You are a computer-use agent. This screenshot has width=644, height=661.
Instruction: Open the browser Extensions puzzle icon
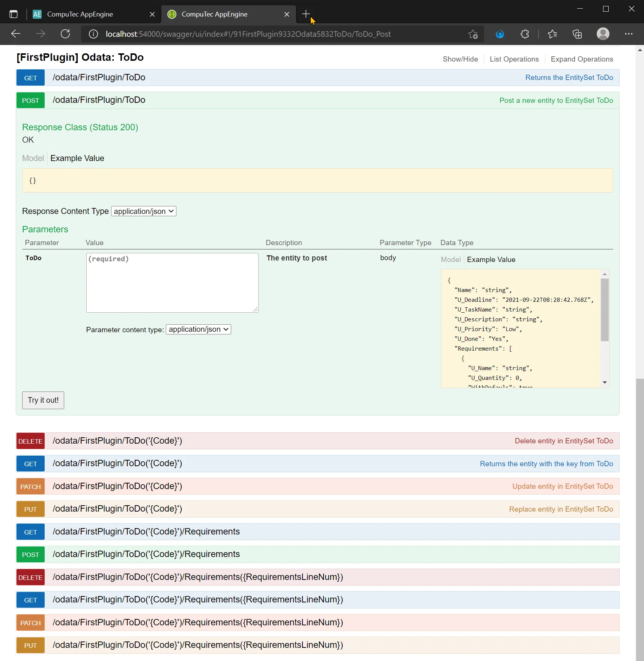525,34
